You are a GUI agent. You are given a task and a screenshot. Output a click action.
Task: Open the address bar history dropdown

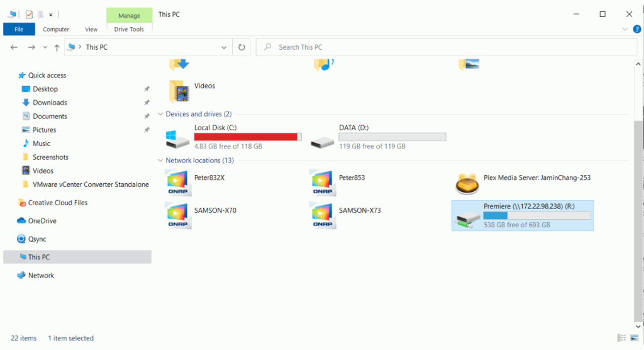tap(225, 47)
